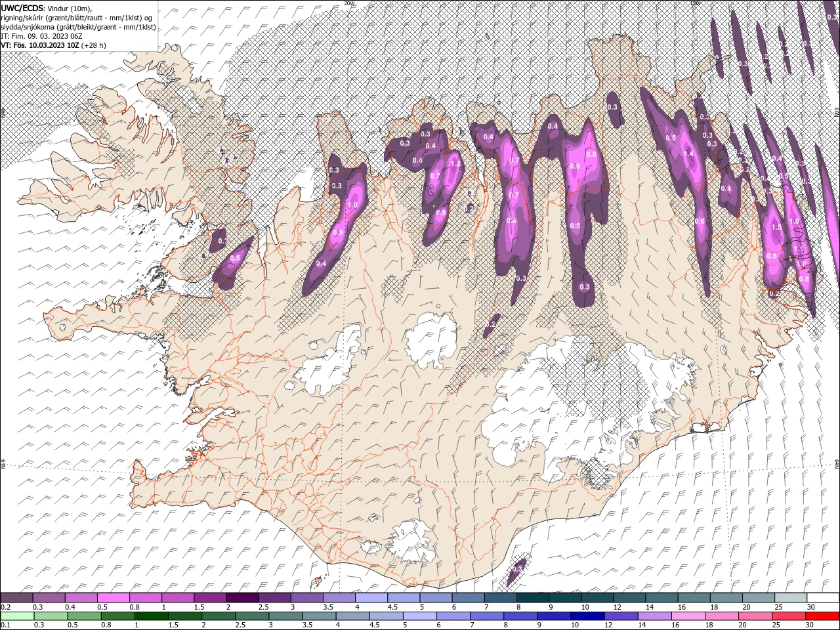
Task: Select the pink snow swatch between 0.5 and 0.8
Action: 113,598
